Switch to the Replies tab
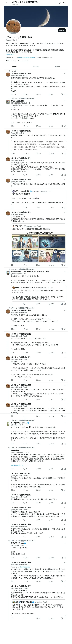Screen dimensions: 72x644 [36, 67]
